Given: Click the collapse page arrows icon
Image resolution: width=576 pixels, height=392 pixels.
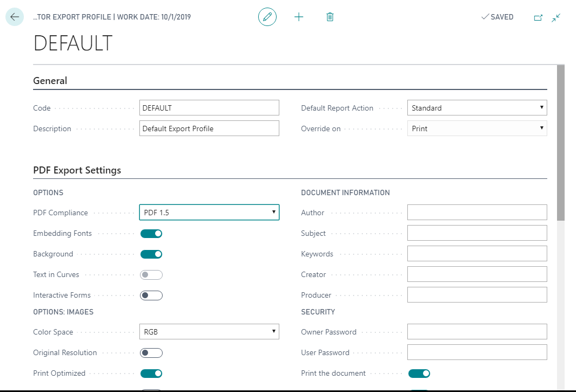Looking at the screenshot, I should [556, 17].
